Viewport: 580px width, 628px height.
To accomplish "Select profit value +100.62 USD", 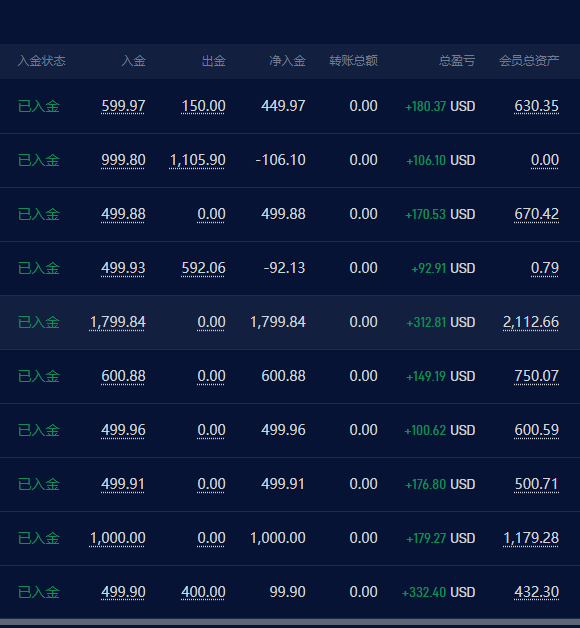I will tap(440, 431).
